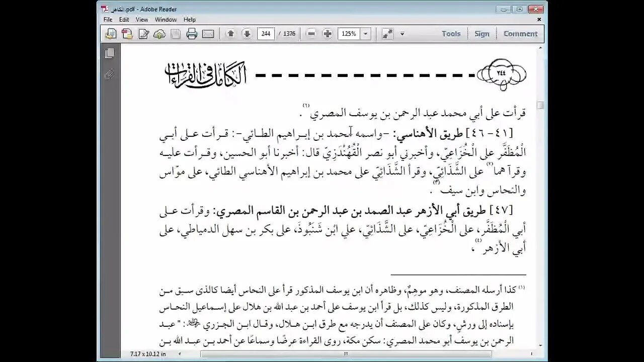644x362 pixels.
Task: Open the Sign pane
Action: (x=481, y=34)
